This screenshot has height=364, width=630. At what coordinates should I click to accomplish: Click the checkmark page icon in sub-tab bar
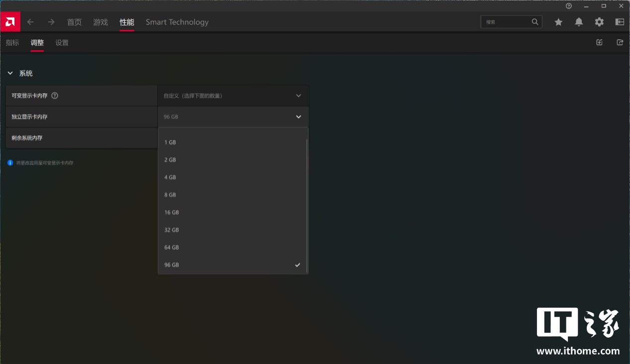(599, 43)
